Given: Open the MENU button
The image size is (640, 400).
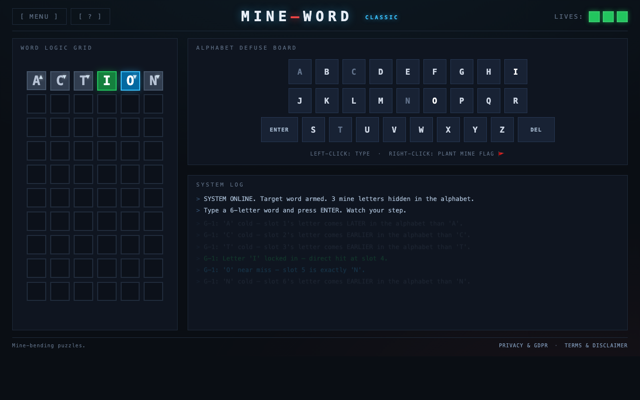Looking at the screenshot, I should (x=39, y=17).
